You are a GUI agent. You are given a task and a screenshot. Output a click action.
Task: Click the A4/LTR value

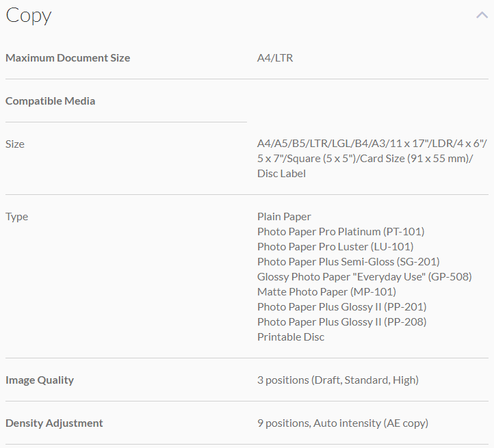pos(275,57)
